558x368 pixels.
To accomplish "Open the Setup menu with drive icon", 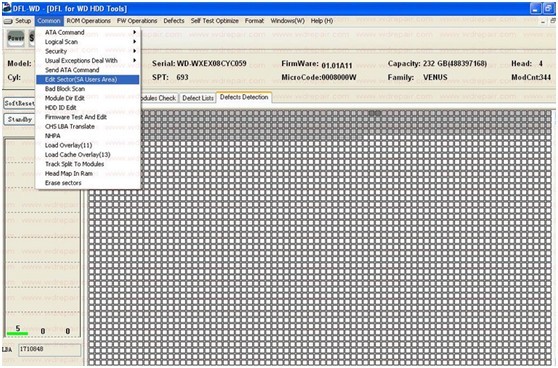I will click(x=18, y=21).
